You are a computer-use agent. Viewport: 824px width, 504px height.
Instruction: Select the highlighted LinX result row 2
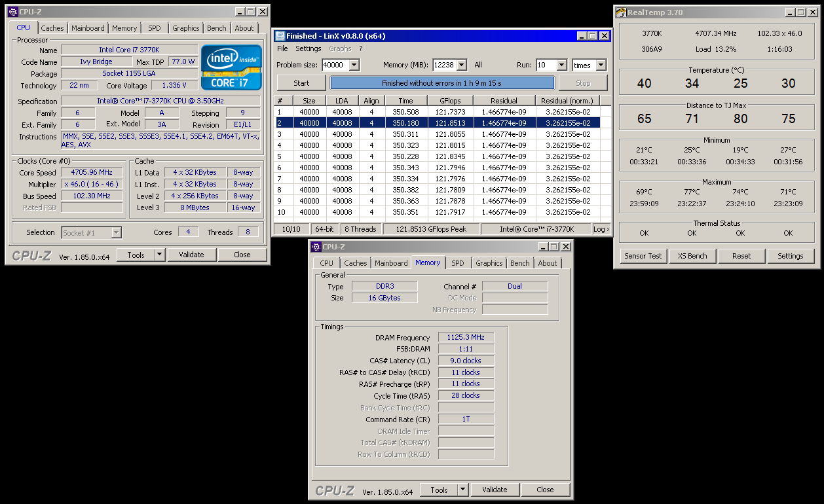click(x=438, y=123)
